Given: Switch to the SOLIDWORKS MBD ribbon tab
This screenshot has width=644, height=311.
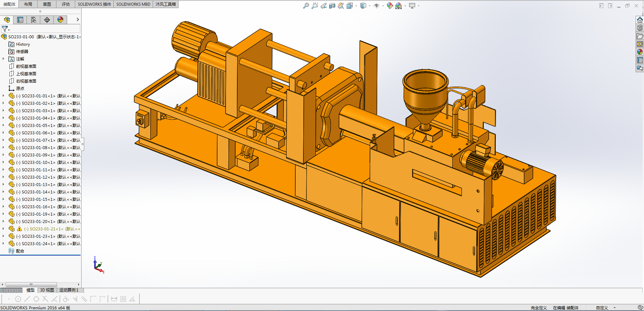Looking at the screenshot, I should tap(133, 4).
